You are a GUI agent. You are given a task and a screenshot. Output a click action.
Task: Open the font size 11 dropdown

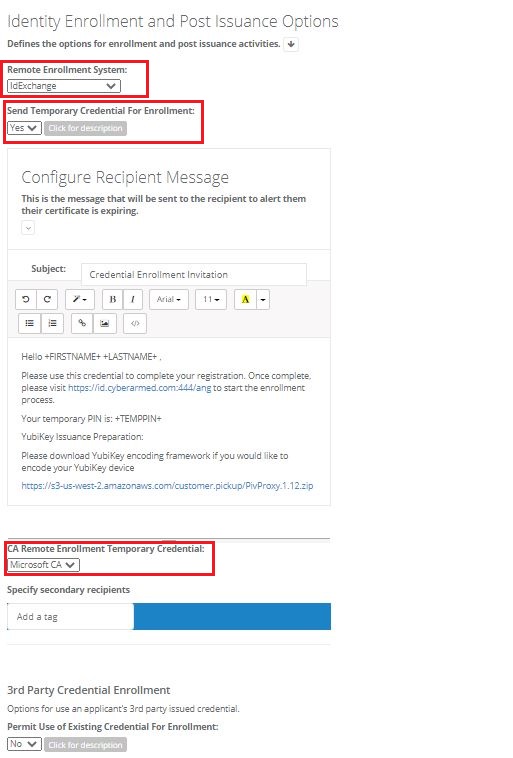pos(211,299)
